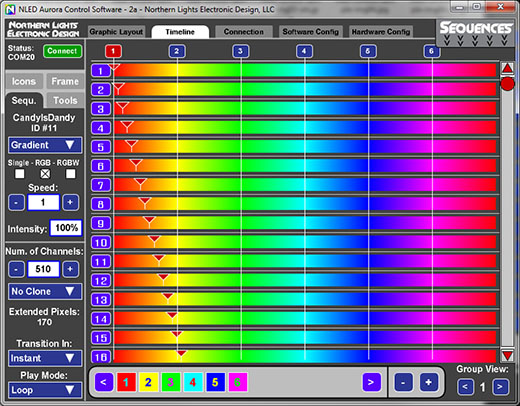Increase Speed with the plus button

click(70, 202)
